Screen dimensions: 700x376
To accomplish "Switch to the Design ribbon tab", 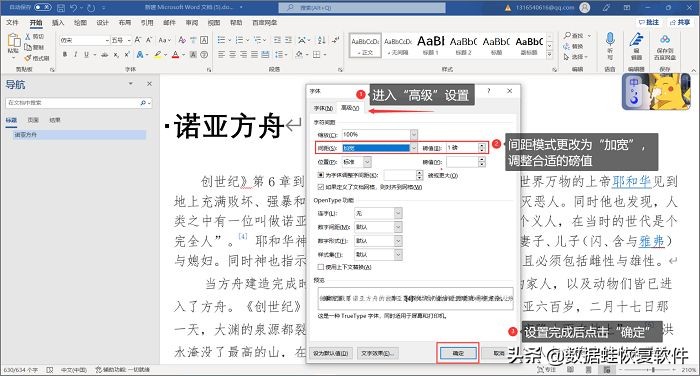I will point(102,22).
